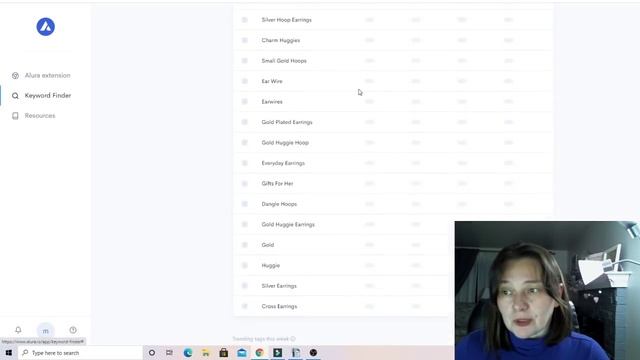Image resolution: width=640 pixels, height=360 pixels.
Task: Click the Gold Plated Earrings keyword
Action: [287, 122]
